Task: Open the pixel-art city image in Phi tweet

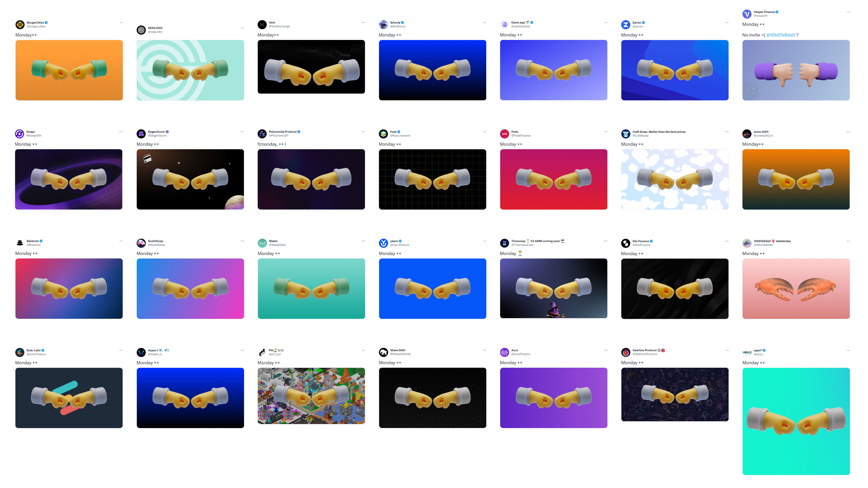Action: (311, 396)
